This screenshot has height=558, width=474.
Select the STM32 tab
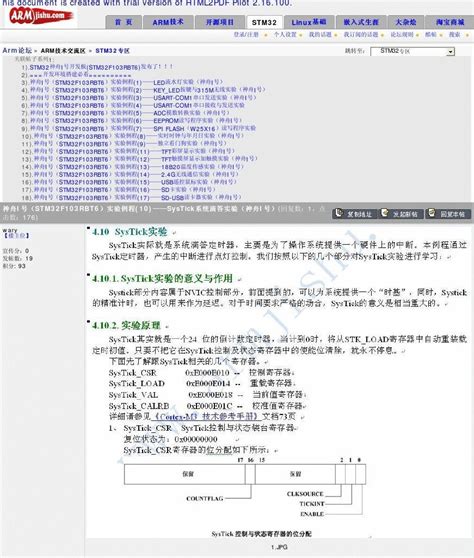264,22
